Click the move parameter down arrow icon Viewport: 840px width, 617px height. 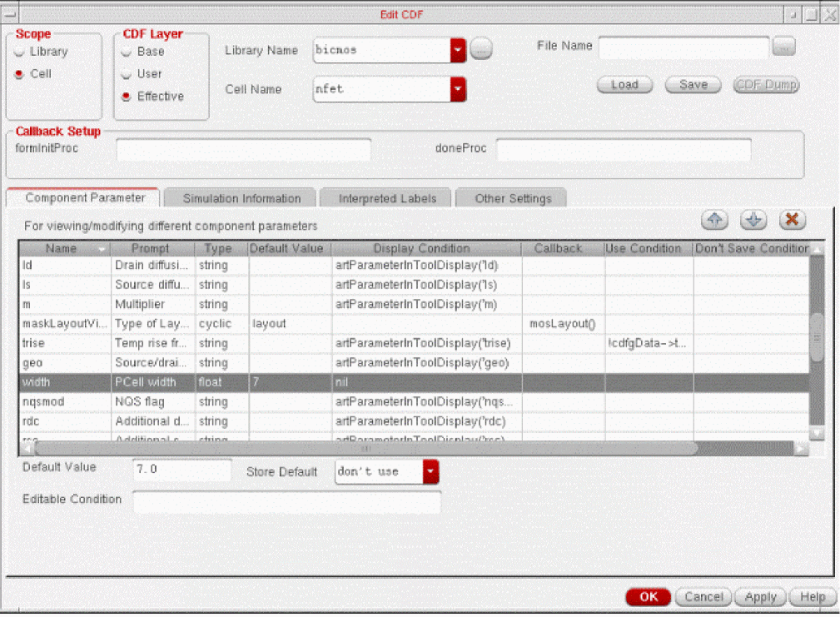pyautogui.click(x=753, y=220)
